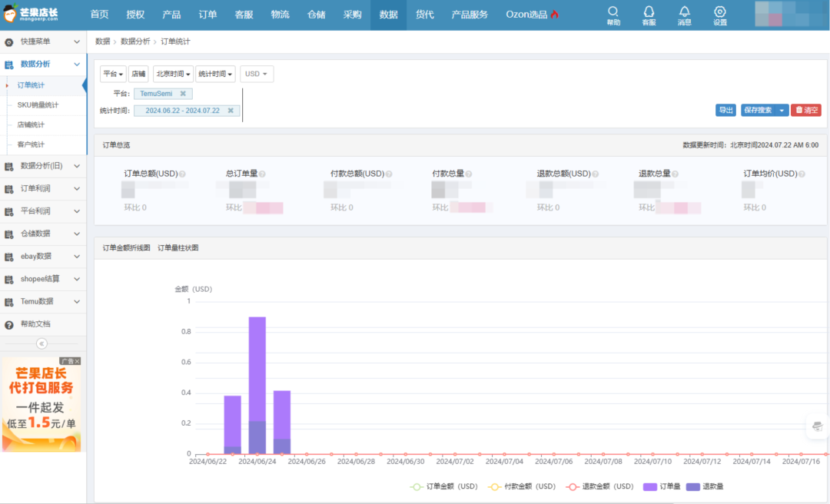830x504 pixels.
Task: Open the 货代 top menu
Action: (424, 15)
